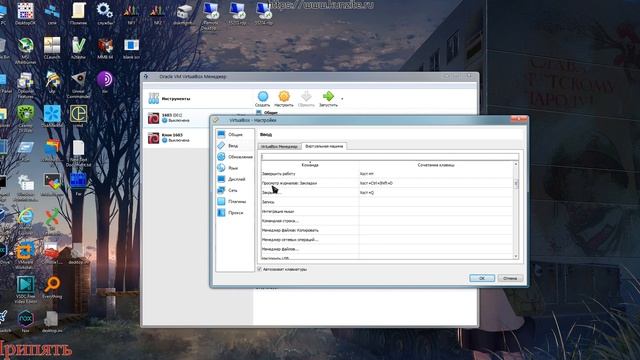
Task: Click shortcut list scrollbar down arrow
Action: pos(516,256)
